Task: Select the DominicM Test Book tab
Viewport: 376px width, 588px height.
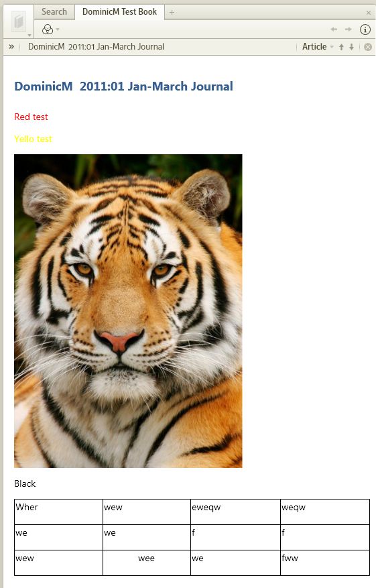Action: coord(119,11)
